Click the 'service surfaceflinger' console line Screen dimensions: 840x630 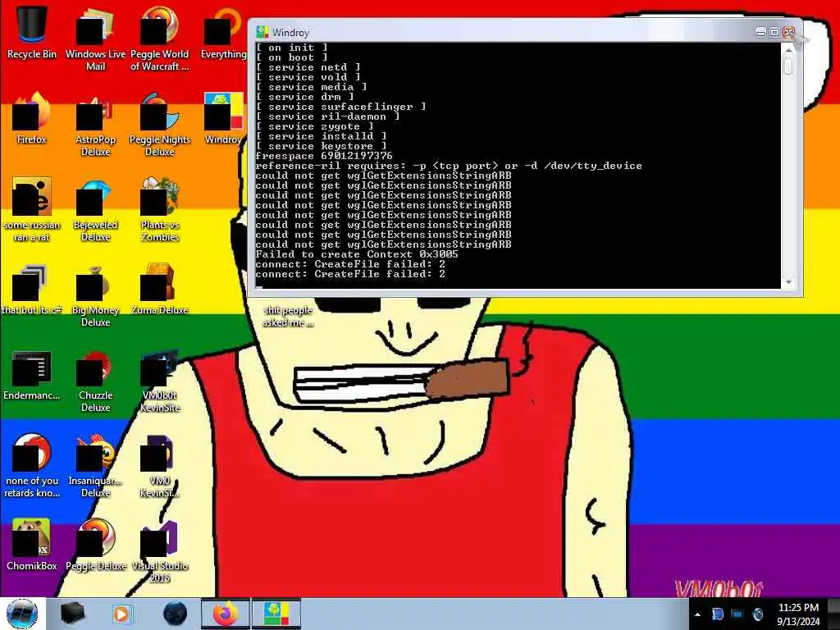tap(340, 107)
